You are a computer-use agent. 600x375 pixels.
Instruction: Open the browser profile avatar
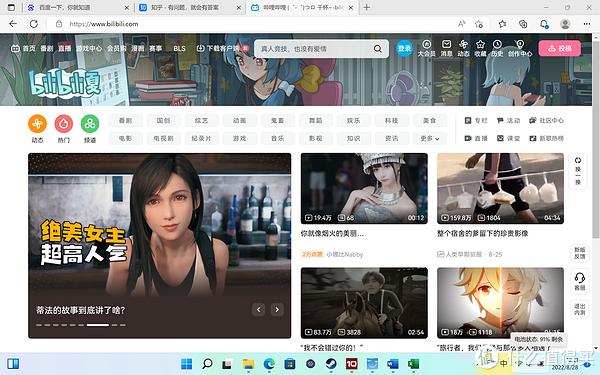pos(565,24)
